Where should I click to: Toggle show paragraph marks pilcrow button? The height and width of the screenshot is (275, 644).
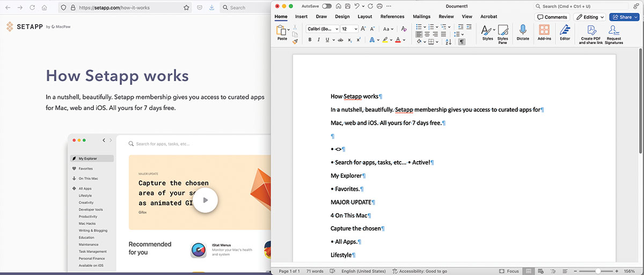click(462, 42)
